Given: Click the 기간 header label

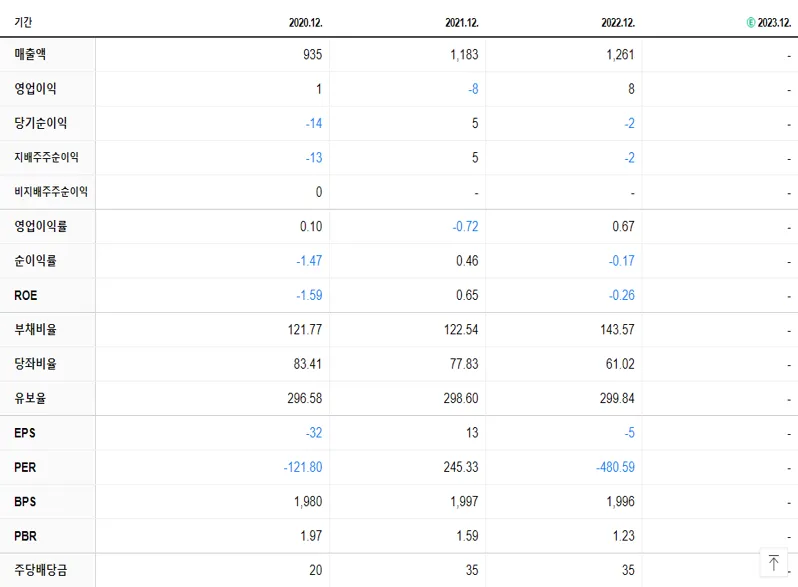Looking at the screenshot, I should click(x=23, y=22).
